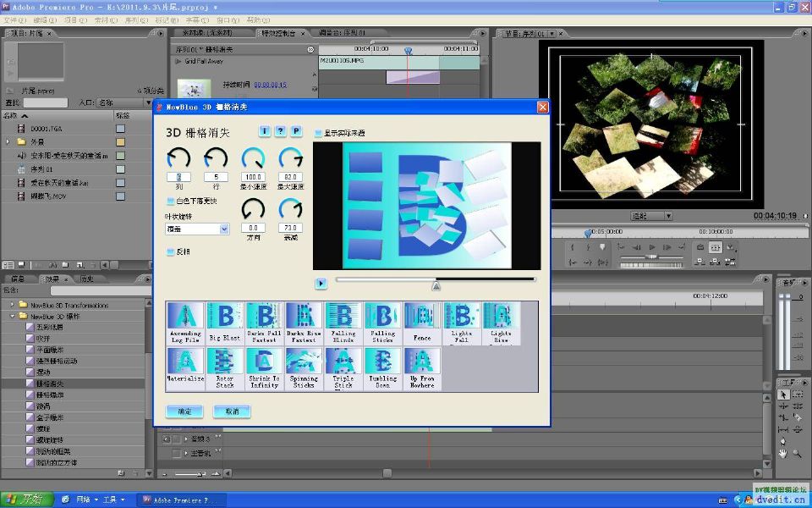Select the Rolling Edit tool in Tools panel
Viewport: 812px width, 508px height.
click(798, 406)
